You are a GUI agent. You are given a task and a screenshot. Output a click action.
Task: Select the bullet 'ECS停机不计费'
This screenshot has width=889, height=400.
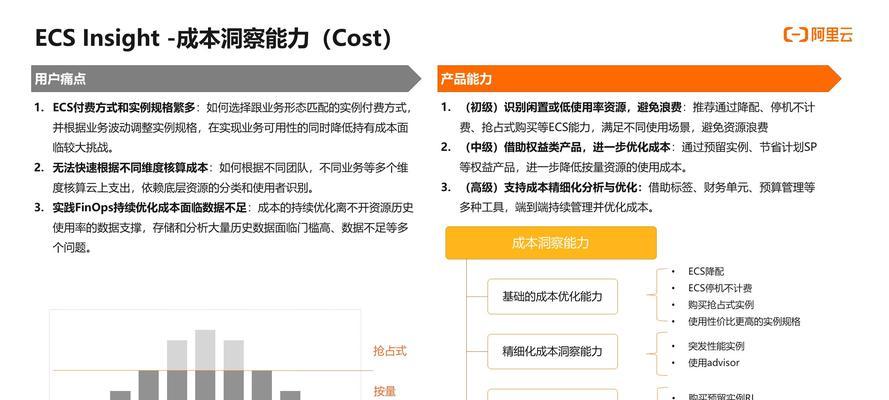[x=720, y=288]
